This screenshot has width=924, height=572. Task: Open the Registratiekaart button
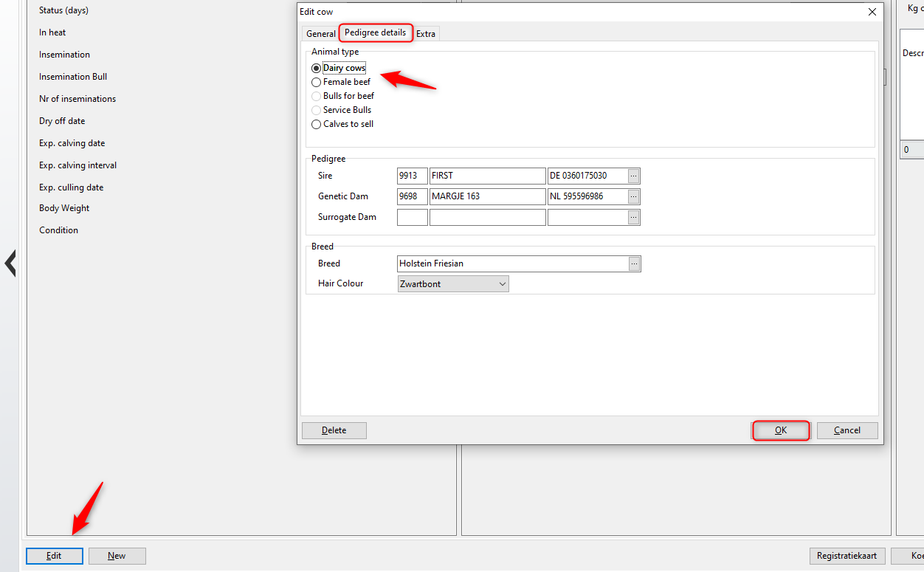(847, 556)
